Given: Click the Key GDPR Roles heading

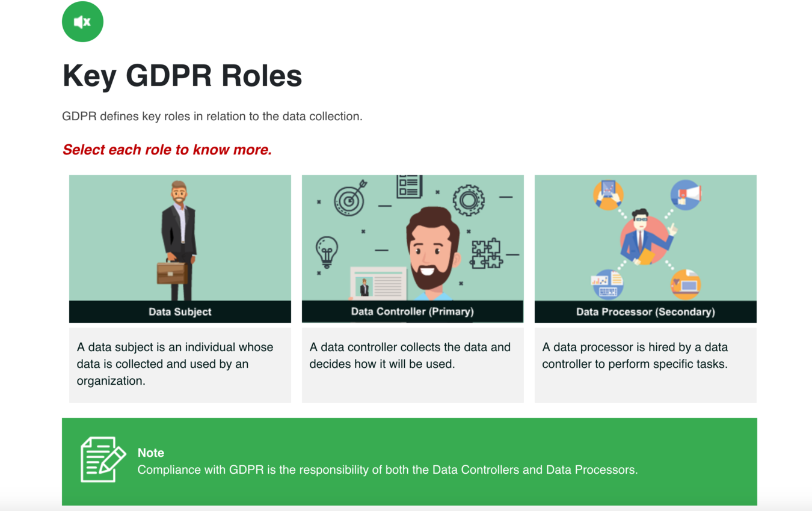Looking at the screenshot, I should pos(182,76).
